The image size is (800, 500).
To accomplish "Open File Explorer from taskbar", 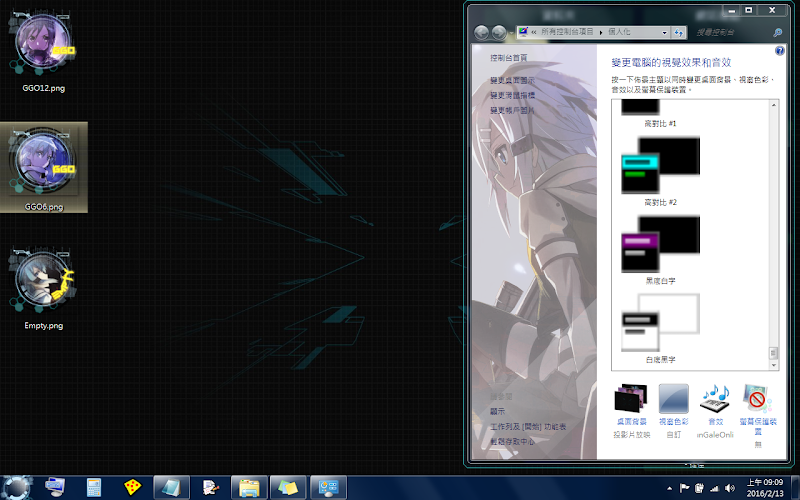I will [249, 488].
